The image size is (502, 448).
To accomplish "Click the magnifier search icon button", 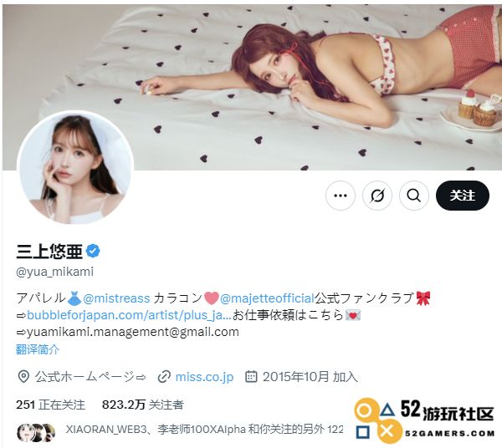I will 414,196.
